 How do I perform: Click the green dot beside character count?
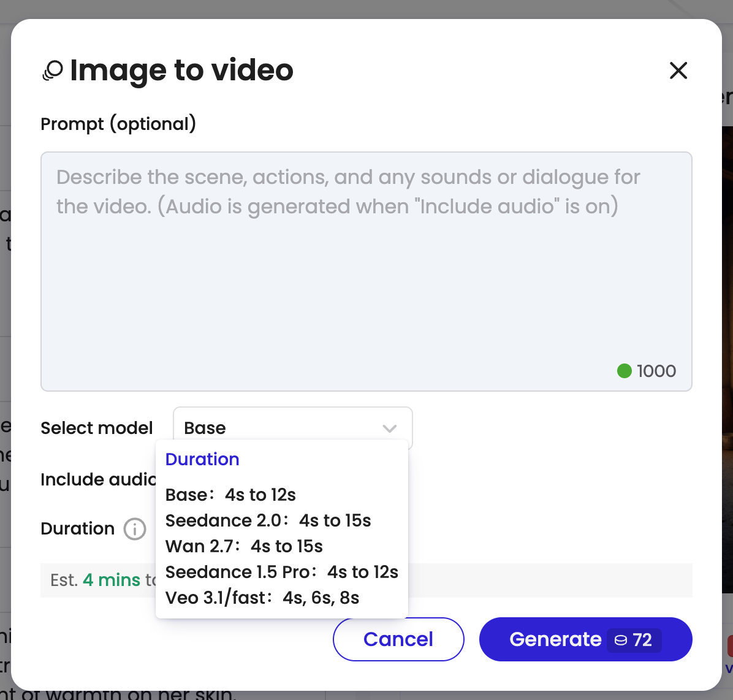[624, 371]
